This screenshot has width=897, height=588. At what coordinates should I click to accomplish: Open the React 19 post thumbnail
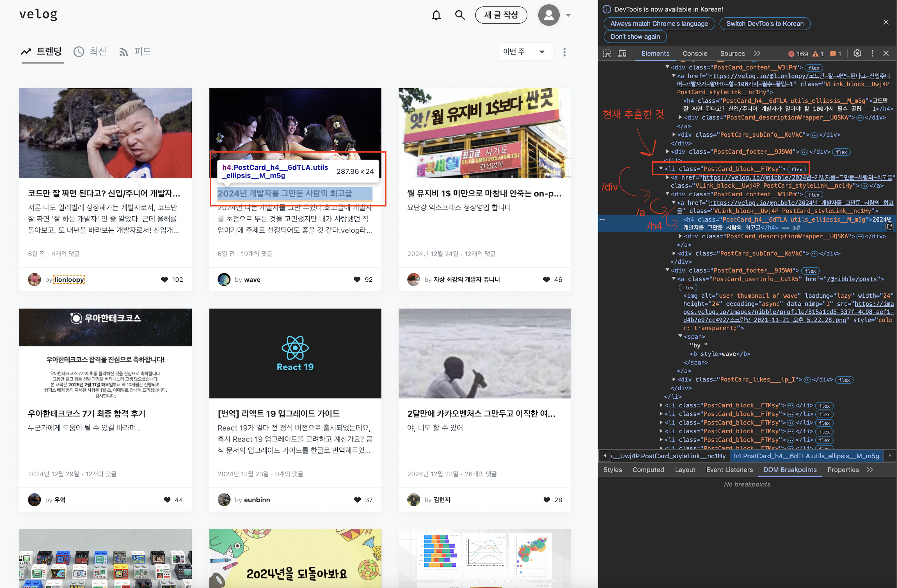[x=295, y=353]
